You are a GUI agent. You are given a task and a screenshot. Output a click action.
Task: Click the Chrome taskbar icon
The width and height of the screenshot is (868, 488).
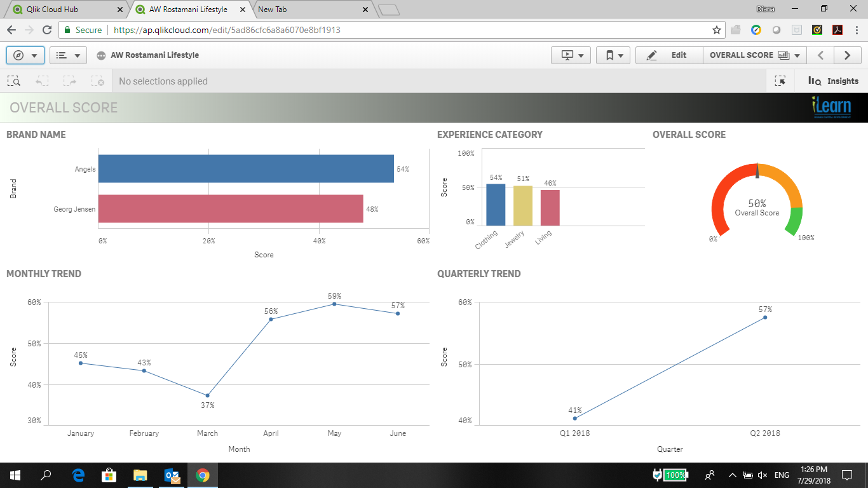coord(203,475)
